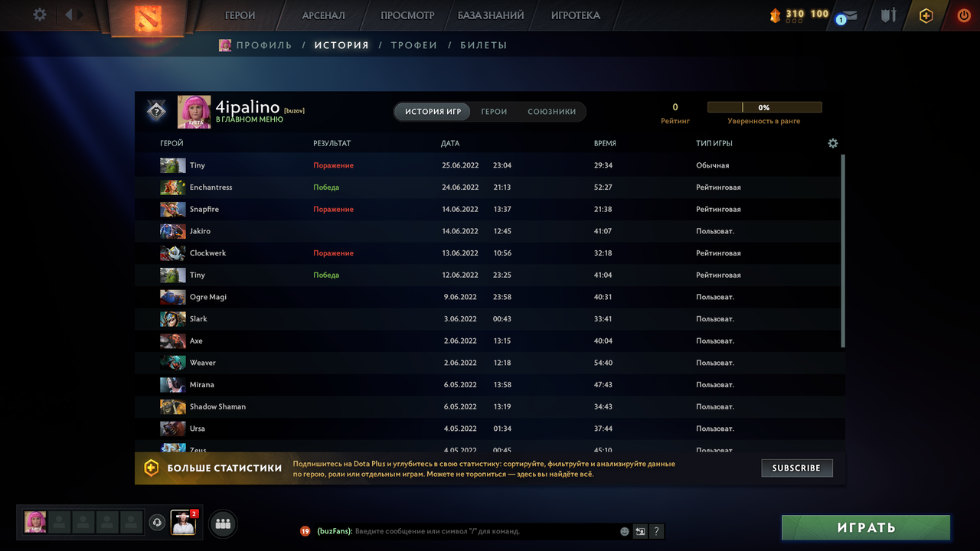Click the Axe hero portrait
Screen dimensions: 980x551
[x=173, y=341]
